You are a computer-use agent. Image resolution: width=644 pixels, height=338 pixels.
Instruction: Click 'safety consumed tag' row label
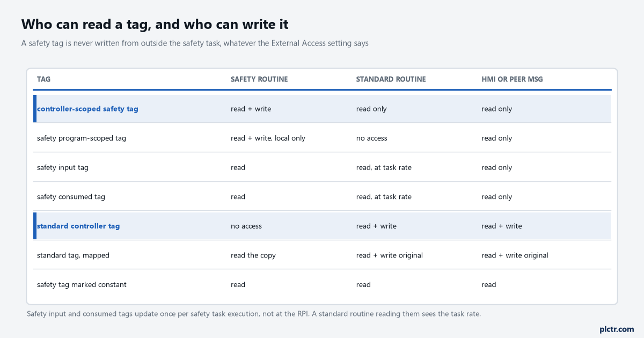pos(71,197)
